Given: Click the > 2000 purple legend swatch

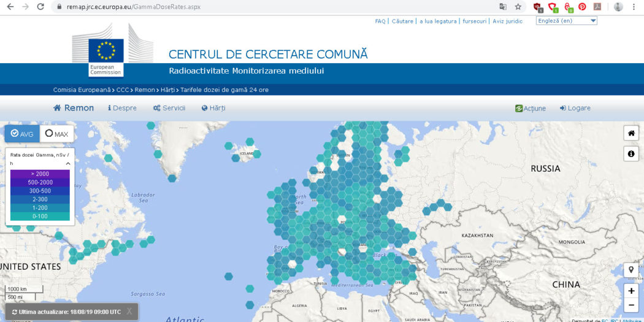Looking at the screenshot, I should click(40, 174).
